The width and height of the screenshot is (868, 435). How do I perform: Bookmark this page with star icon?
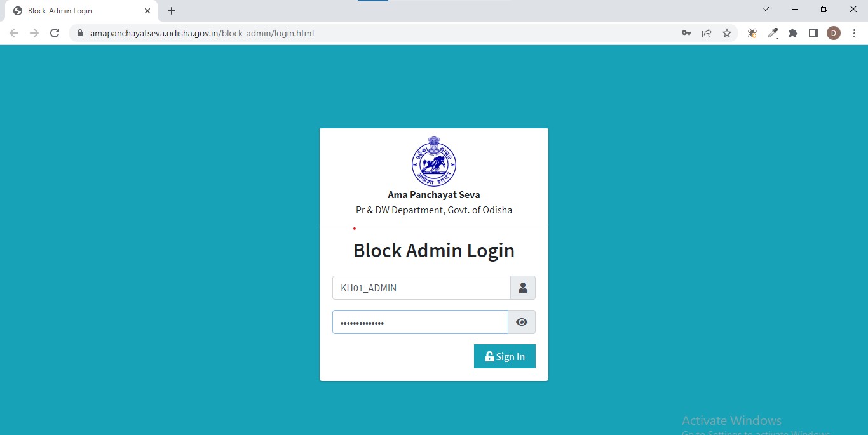[727, 33]
